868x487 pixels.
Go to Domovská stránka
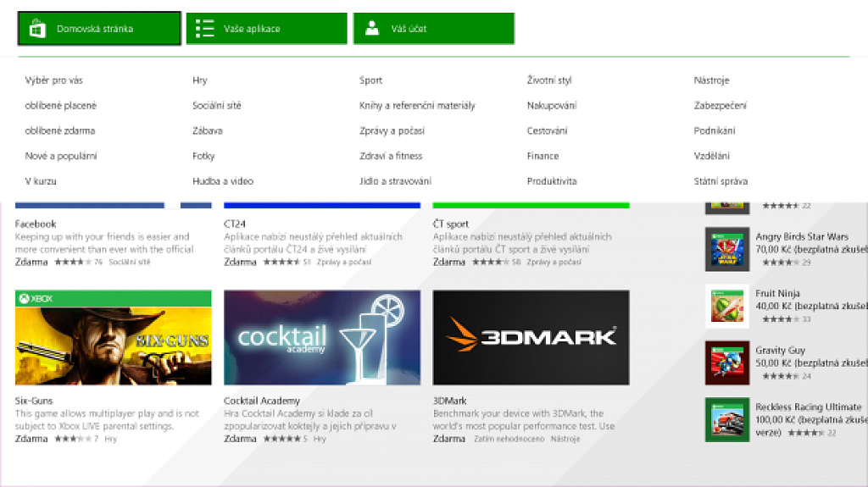(x=99, y=28)
